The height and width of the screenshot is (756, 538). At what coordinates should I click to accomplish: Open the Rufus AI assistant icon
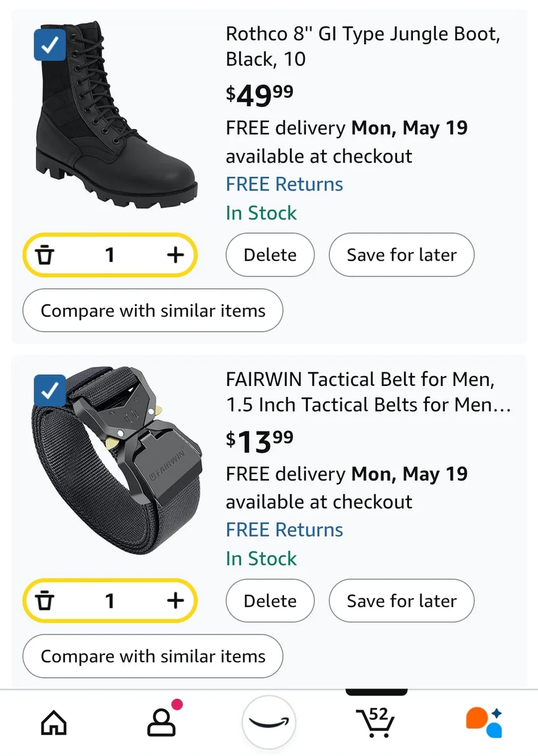[x=484, y=722]
